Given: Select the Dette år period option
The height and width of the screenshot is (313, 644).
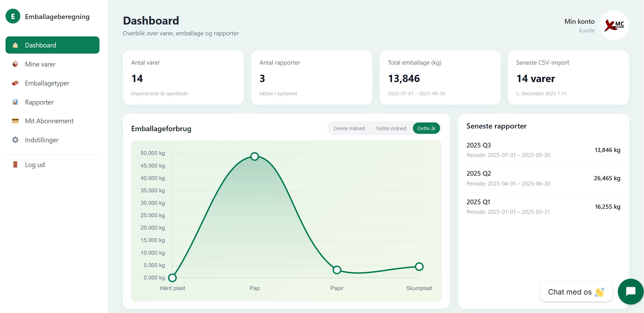Looking at the screenshot, I should click(x=426, y=129).
